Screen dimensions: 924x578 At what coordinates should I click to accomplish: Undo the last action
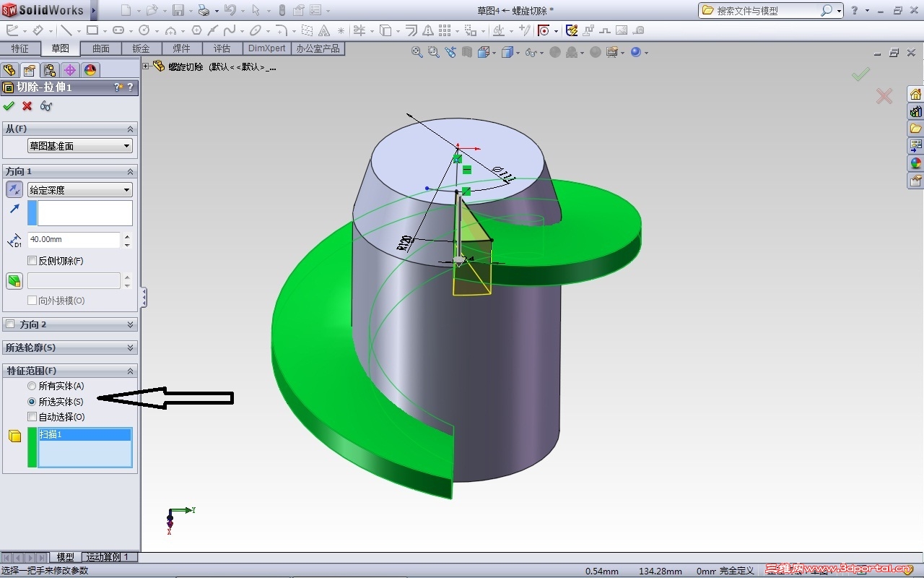coord(230,10)
